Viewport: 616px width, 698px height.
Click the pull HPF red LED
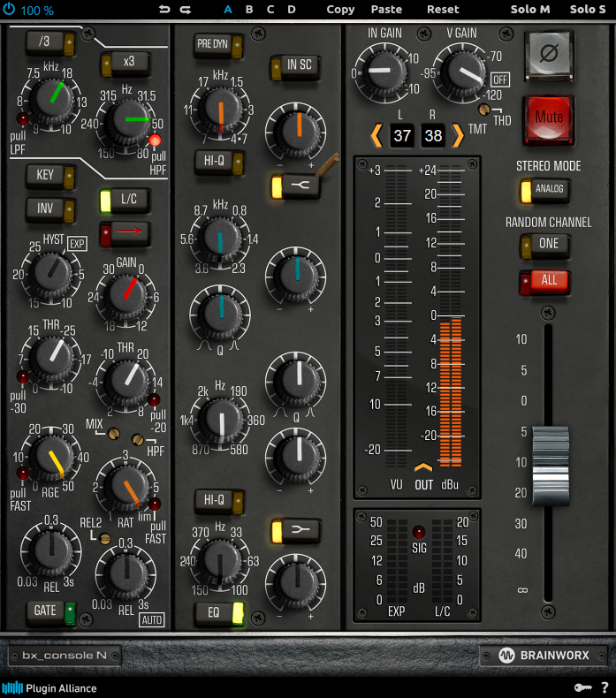click(155, 140)
